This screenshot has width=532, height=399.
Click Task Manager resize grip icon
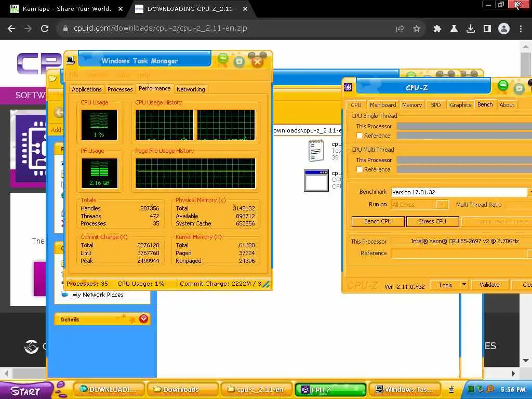267,284
